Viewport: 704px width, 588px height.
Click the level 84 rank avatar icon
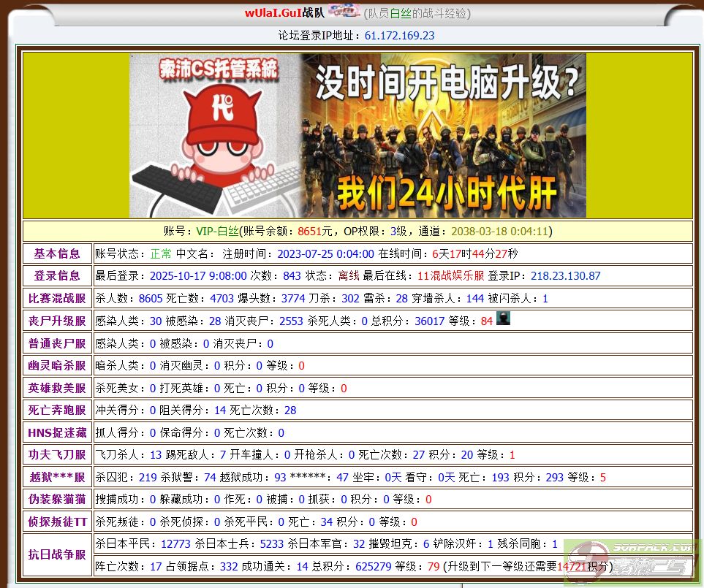coord(503,318)
